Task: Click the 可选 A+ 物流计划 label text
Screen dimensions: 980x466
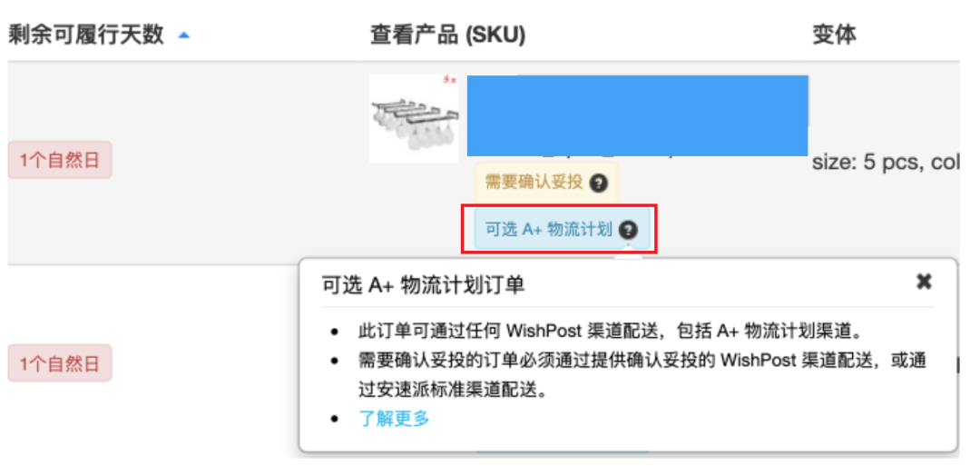Action: [x=549, y=230]
